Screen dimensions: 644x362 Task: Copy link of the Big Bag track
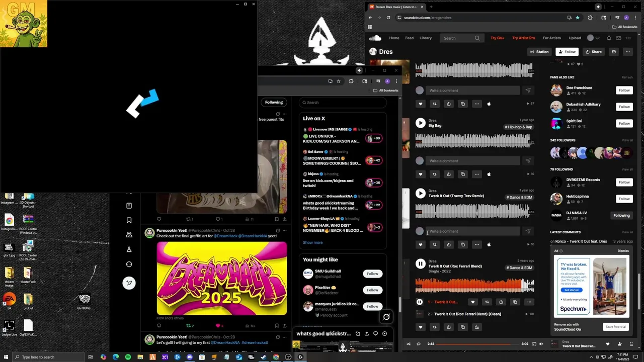pos(463,174)
